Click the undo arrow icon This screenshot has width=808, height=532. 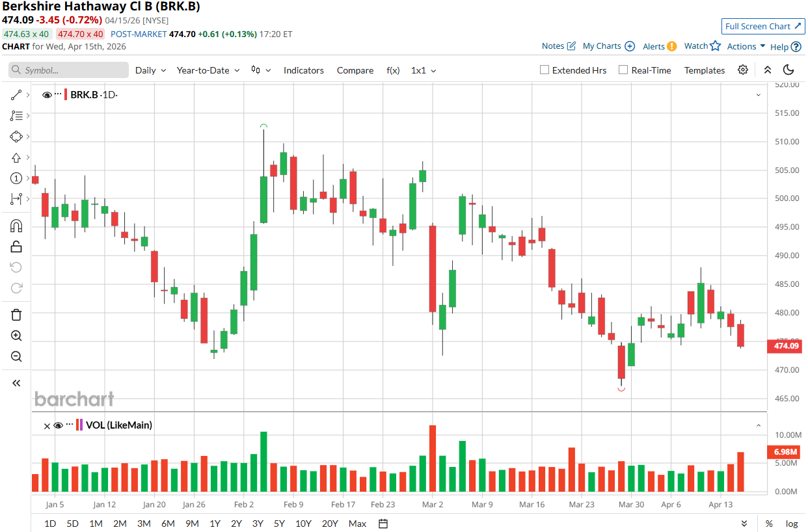[16, 267]
